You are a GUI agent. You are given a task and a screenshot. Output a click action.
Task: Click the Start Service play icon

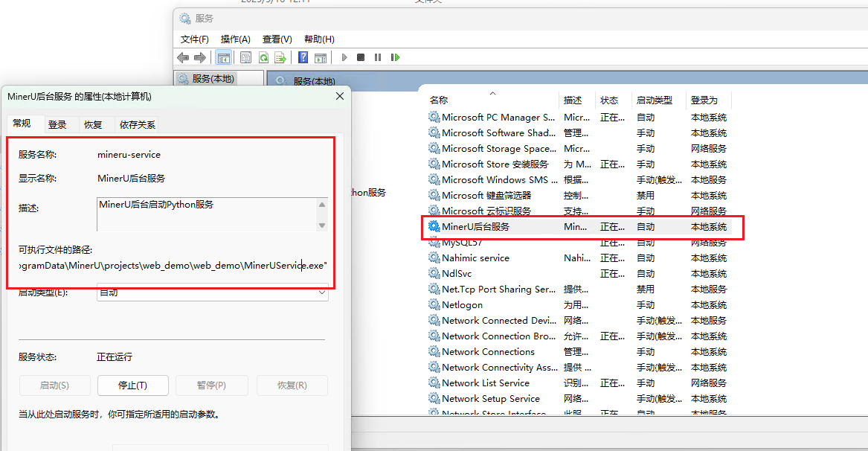pyautogui.click(x=344, y=57)
